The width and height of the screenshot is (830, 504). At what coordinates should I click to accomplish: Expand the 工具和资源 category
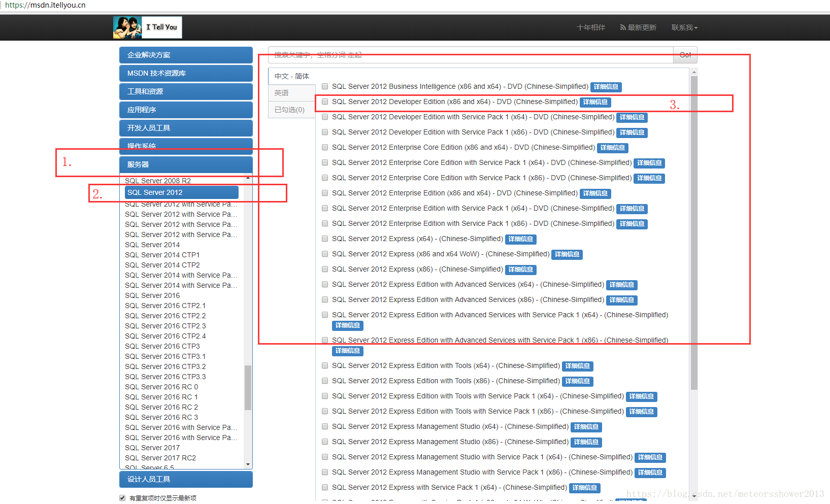[x=186, y=91]
